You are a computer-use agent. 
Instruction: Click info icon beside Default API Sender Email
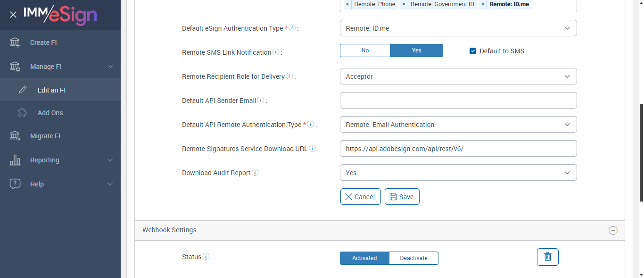click(261, 101)
